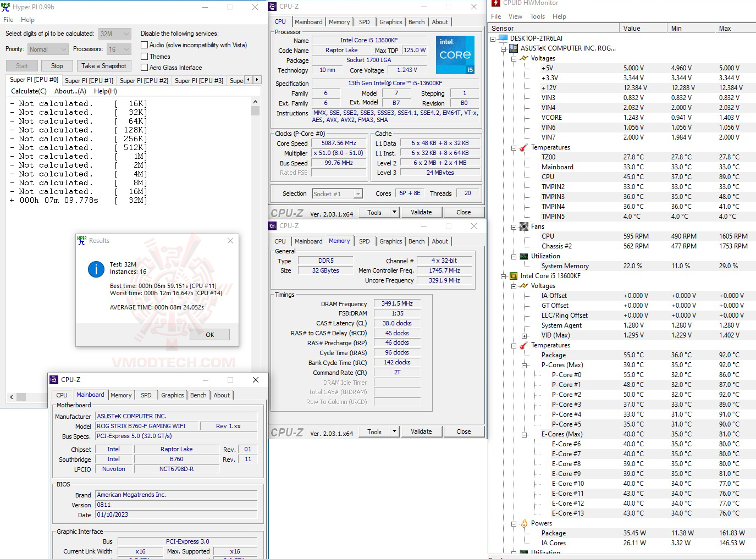Click the Results dialog title icon
756x559 pixels.
pos(82,240)
